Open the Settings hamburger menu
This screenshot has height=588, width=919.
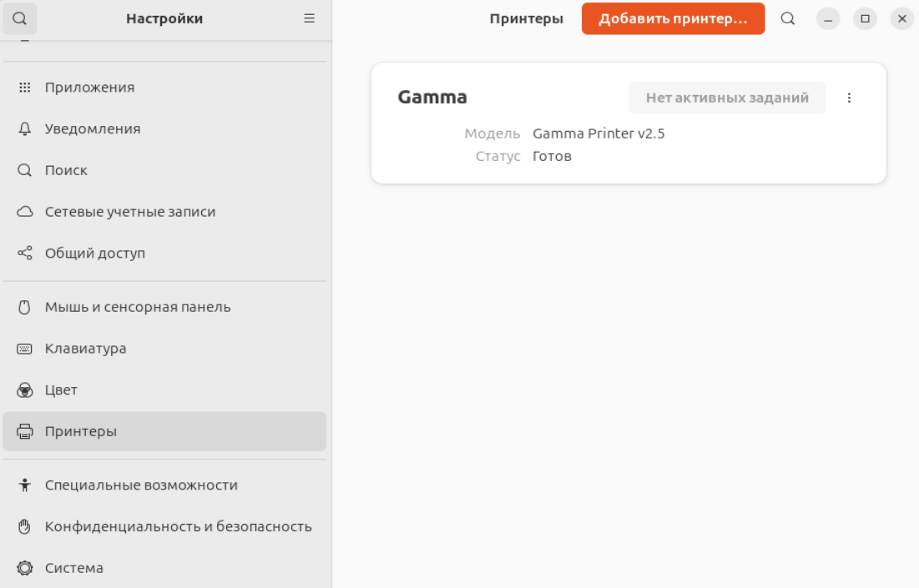pyautogui.click(x=309, y=18)
